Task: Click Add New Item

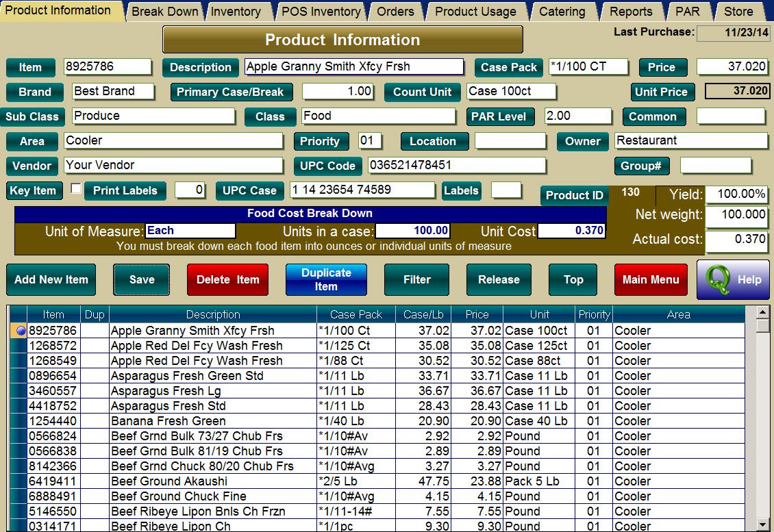Action: coord(51,280)
